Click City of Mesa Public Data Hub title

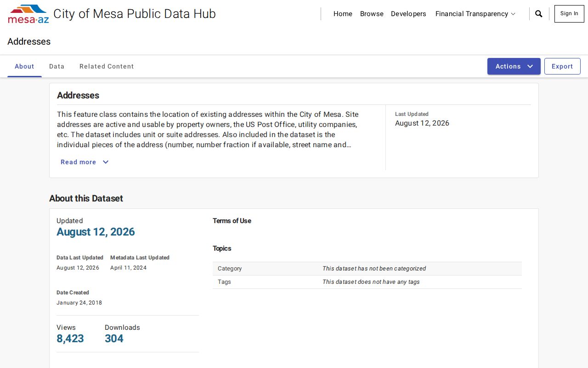click(x=135, y=14)
